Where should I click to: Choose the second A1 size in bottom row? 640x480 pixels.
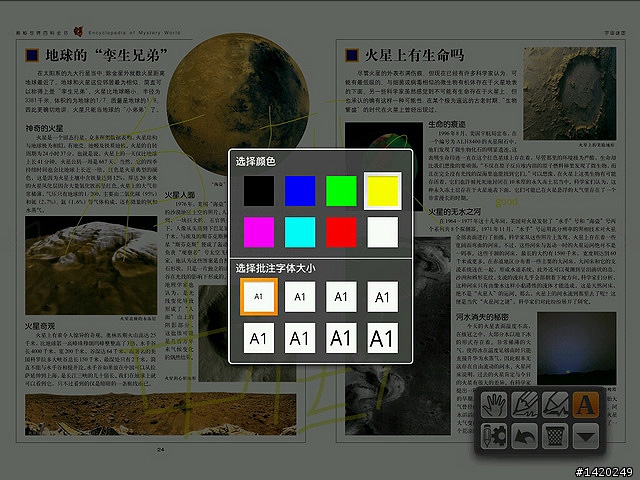pos(300,338)
